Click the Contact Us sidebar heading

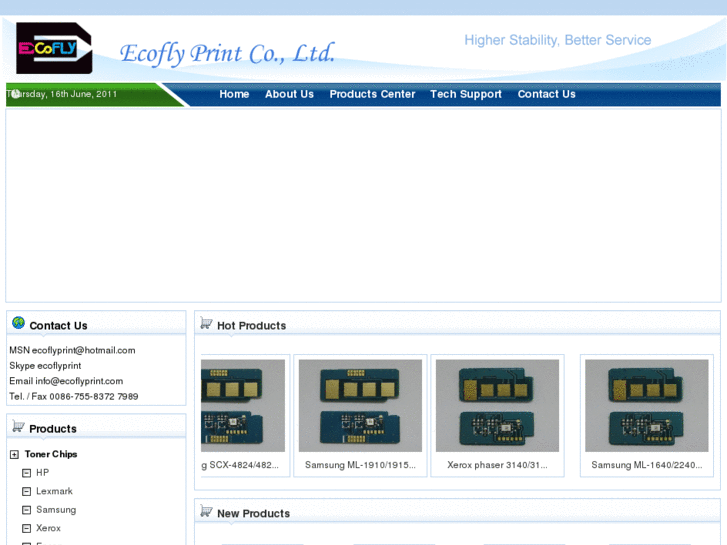tap(58, 326)
